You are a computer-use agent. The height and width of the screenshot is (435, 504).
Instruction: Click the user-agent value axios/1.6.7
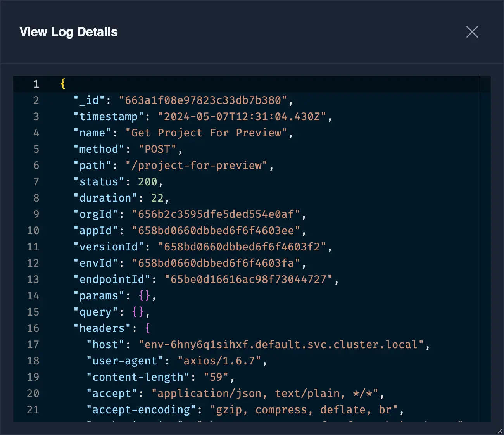tap(219, 361)
